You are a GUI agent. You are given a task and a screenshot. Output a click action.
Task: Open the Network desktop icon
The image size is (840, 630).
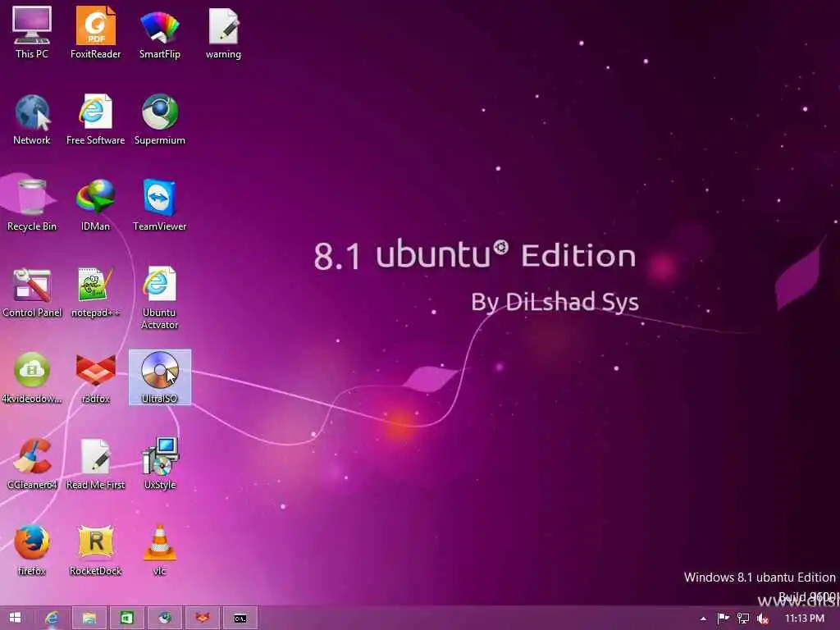[x=32, y=119]
